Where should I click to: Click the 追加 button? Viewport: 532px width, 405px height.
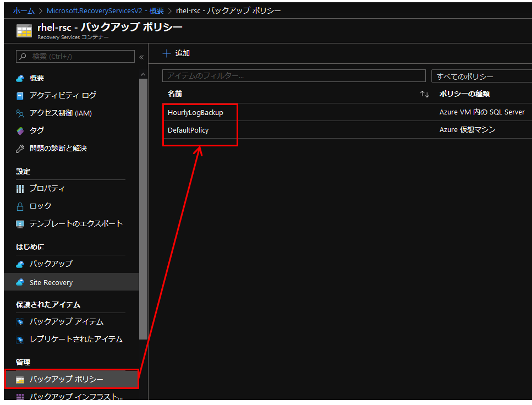176,53
